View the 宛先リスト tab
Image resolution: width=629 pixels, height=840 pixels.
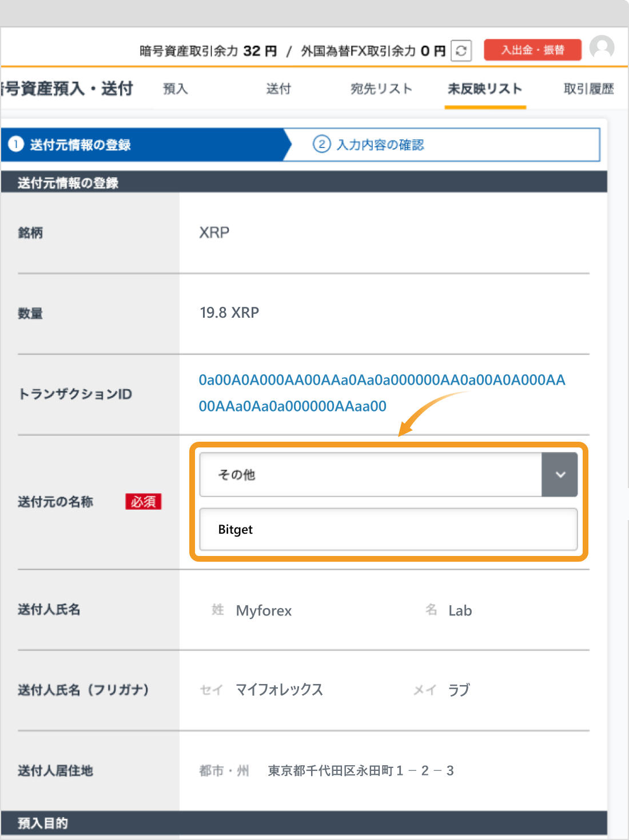coord(381,89)
